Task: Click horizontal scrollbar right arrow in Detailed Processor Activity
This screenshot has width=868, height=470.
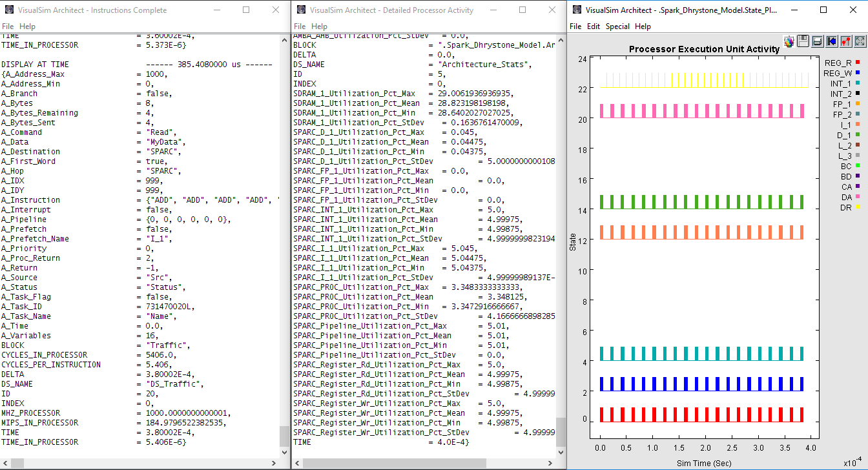Action: coord(550,464)
